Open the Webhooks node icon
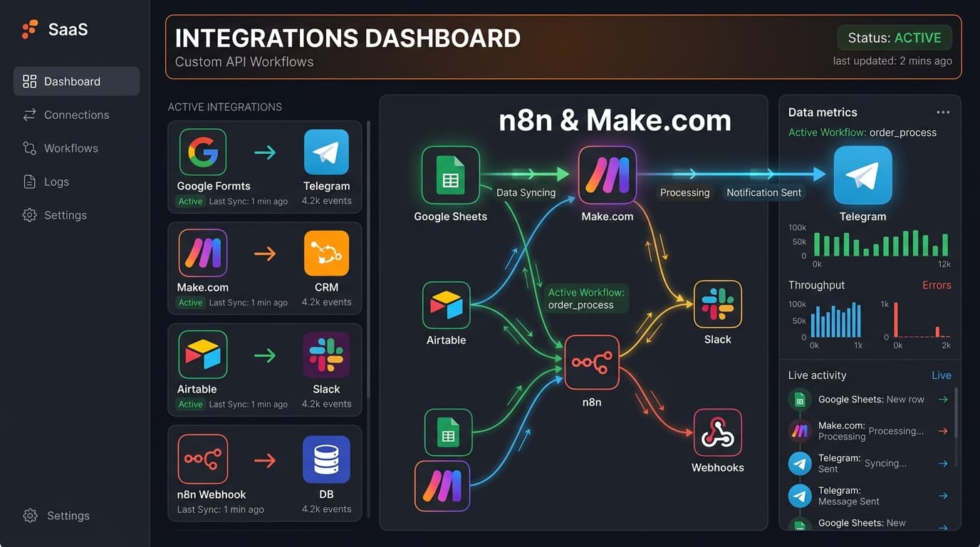 click(x=717, y=432)
